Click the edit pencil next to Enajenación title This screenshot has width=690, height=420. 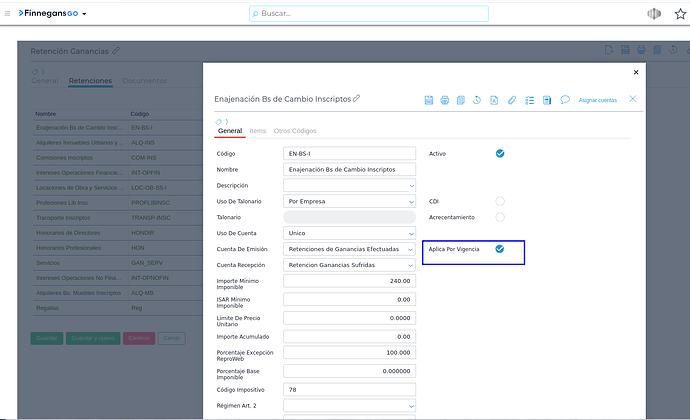point(356,99)
